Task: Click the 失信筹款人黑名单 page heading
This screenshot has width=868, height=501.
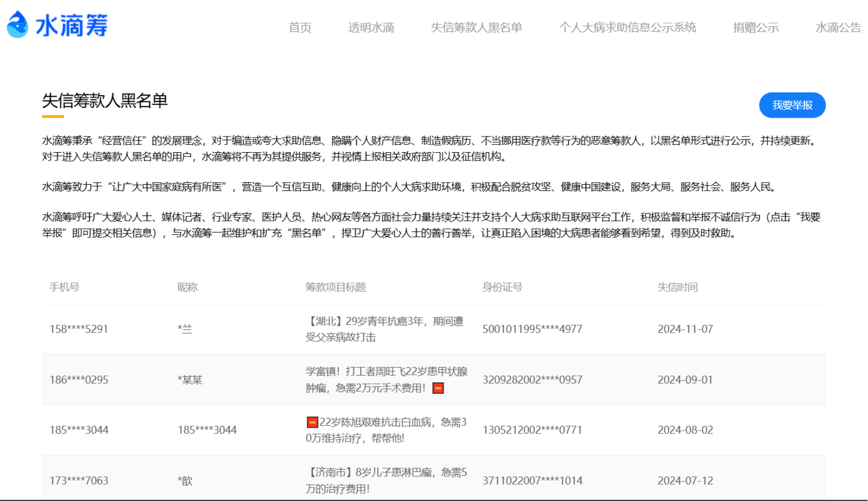Action: tap(105, 100)
